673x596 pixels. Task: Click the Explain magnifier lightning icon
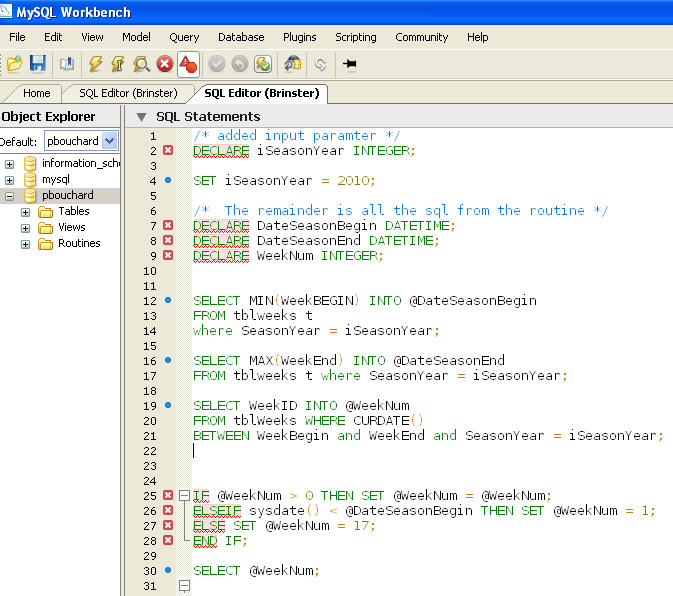pos(141,64)
